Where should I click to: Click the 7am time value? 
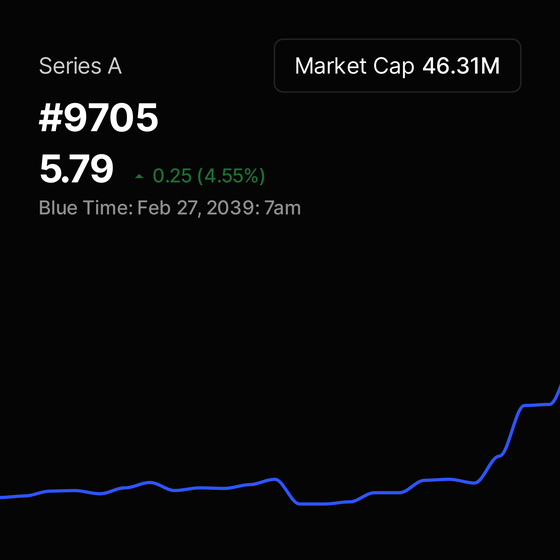pyautogui.click(x=282, y=208)
